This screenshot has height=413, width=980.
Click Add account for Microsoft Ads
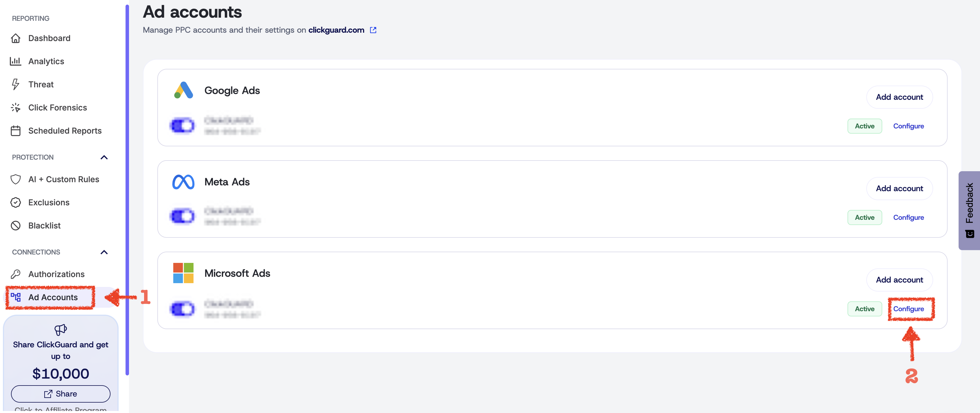pos(899,279)
